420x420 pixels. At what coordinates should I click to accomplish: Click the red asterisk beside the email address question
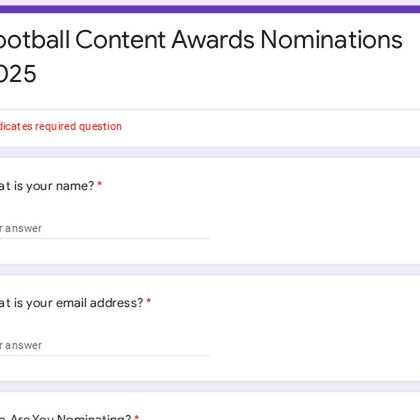[x=149, y=301]
